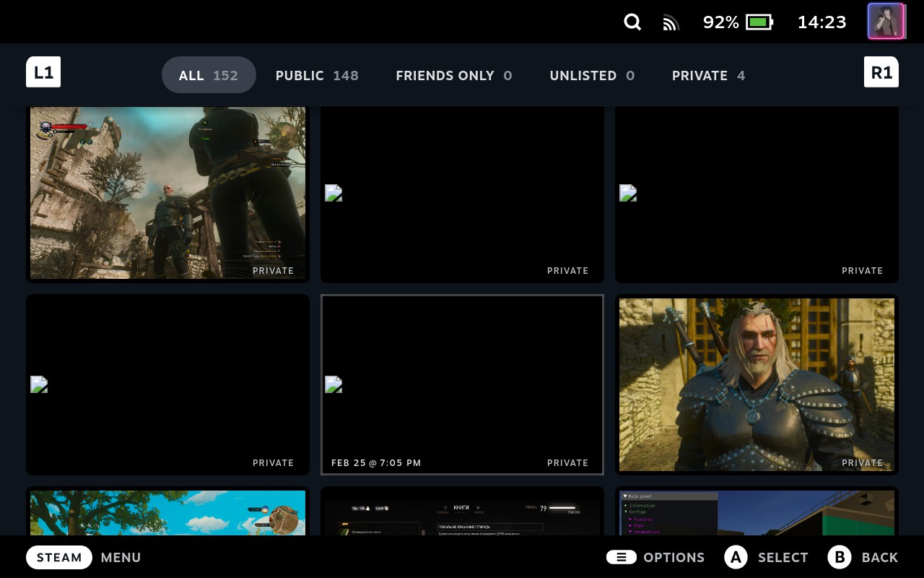Click the Options menu glyph icon
Screen dimensions: 924x578
click(622, 557)
